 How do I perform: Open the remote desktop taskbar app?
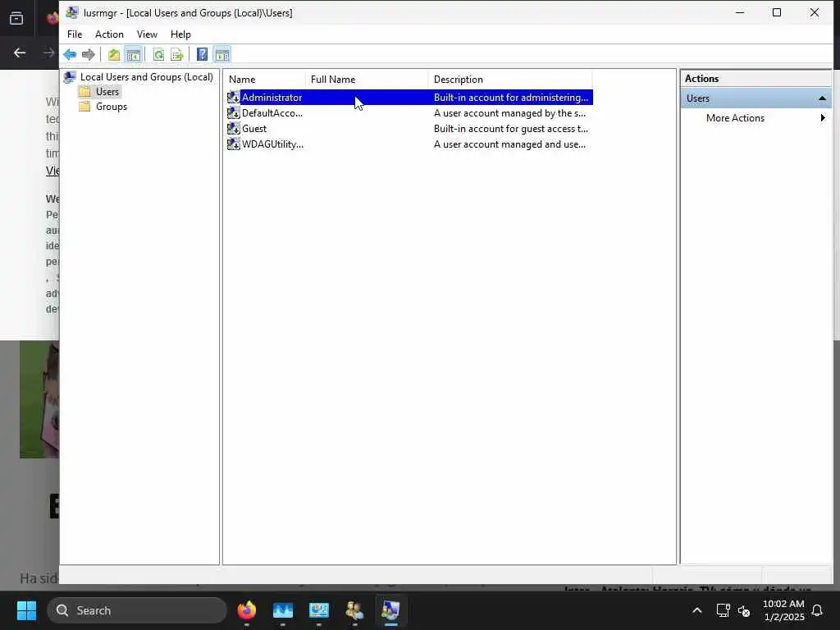[319, 610]
